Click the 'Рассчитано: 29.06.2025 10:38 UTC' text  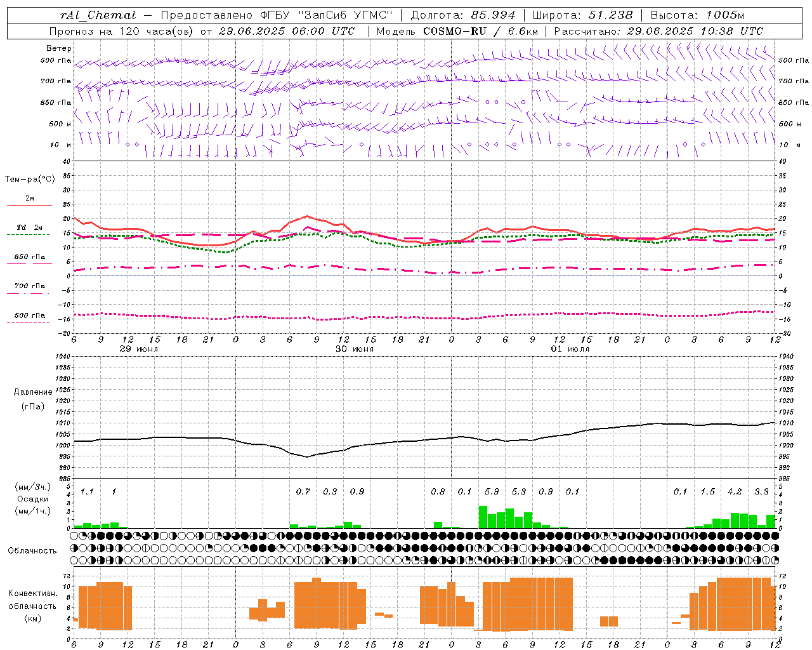pyautogui.click(x=658, y=31)
